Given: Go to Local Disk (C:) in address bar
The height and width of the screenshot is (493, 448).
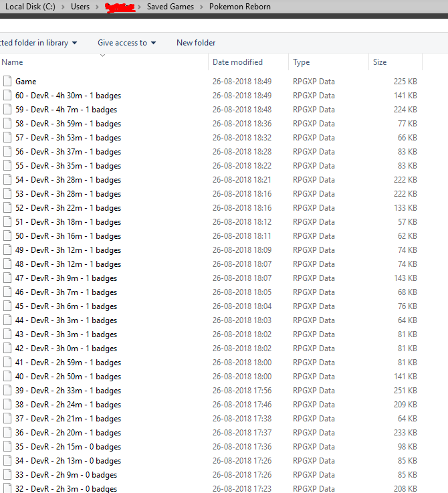Looking at the screenshot, I should click(30, 7).
